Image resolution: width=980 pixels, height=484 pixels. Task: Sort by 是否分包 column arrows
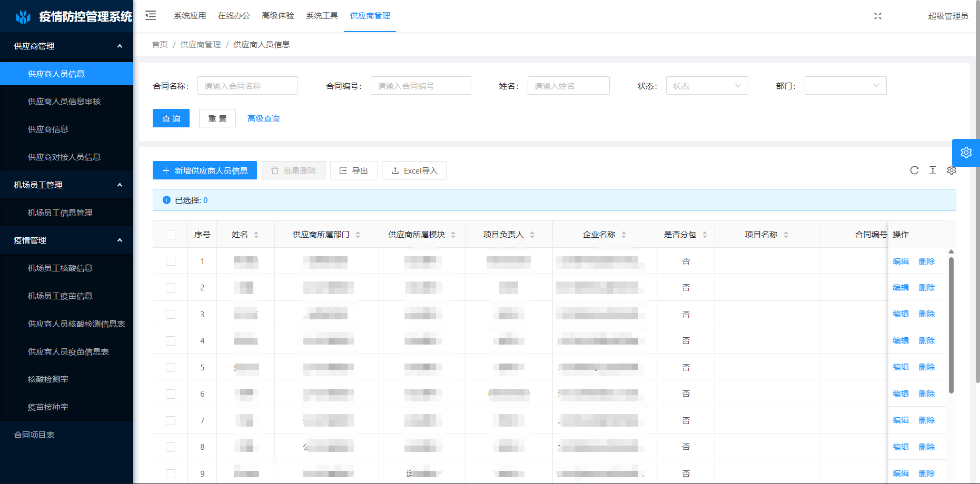click(x=705, y=235)
